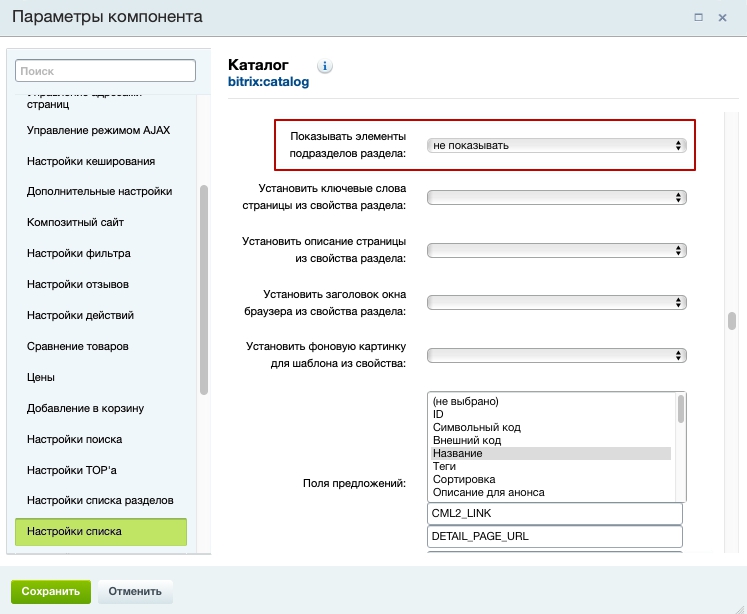Select Настройки списка разделов item

point(101,500)
